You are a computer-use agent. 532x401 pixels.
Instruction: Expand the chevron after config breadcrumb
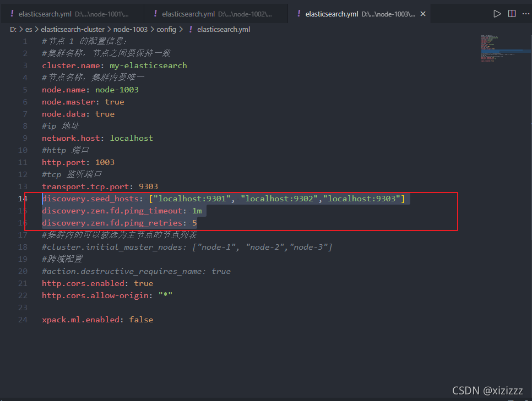[x=181, y=30]
